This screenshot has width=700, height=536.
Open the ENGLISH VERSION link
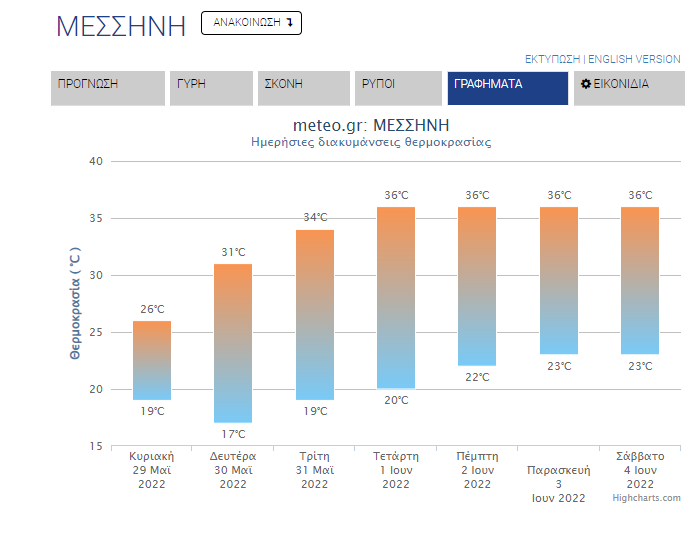634,59
